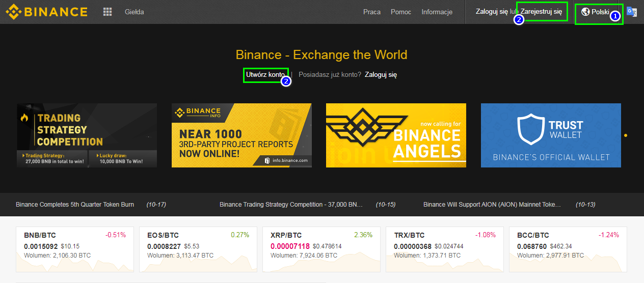Open the Giełda menu
Image resolution: width=644 pixels, height=283 pixels.
click(135, 12)
